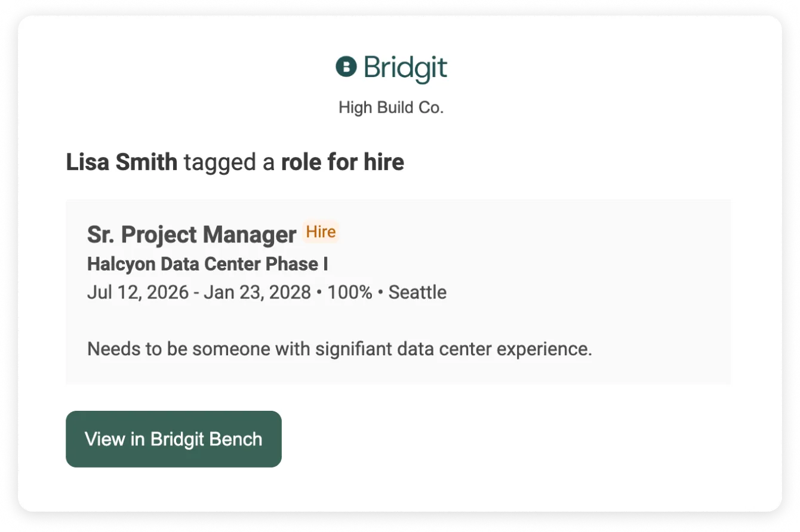Click Lisa Smith's name in the heading

122,162
